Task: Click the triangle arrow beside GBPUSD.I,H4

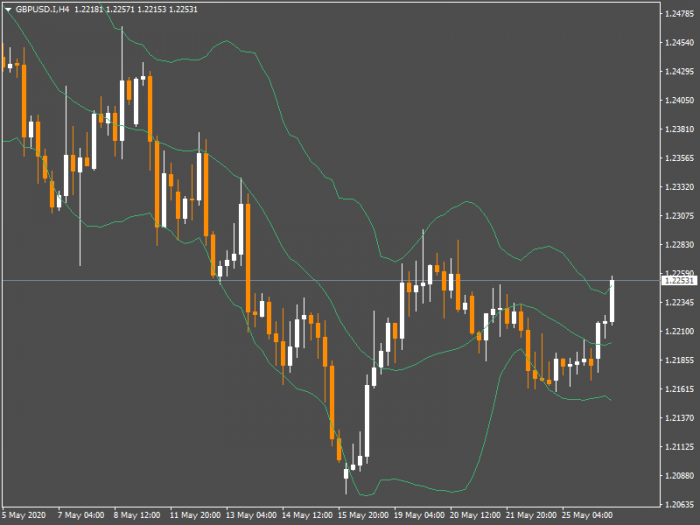Action: (8, 9)
